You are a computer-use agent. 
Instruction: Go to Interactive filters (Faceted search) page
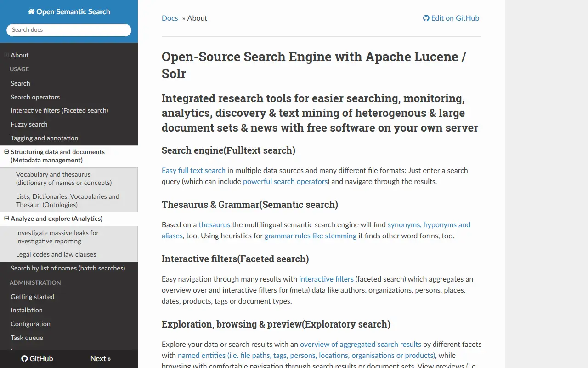(59, 110)
